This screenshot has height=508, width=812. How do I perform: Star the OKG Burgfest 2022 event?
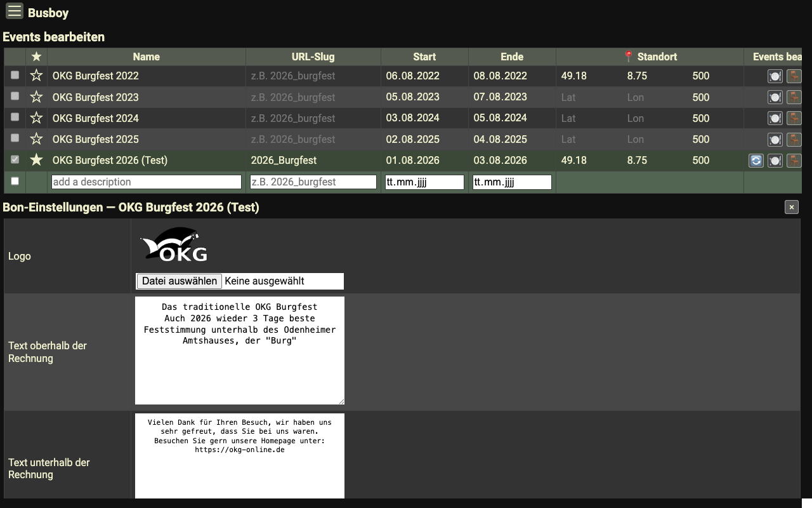click(36, 76)
